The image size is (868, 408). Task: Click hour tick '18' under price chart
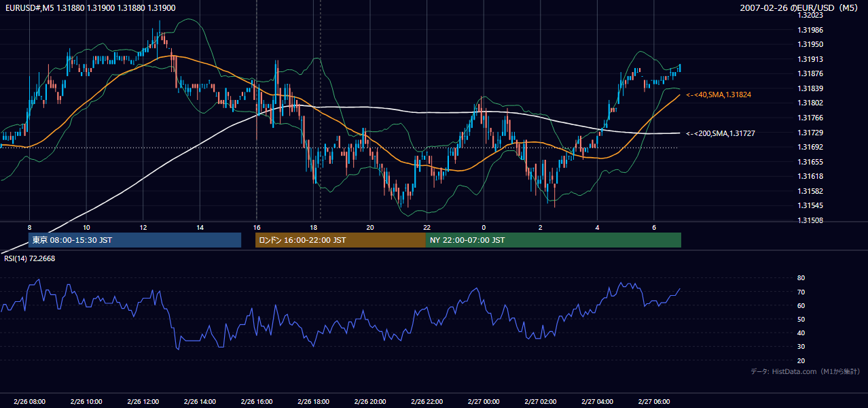(313, 227)
